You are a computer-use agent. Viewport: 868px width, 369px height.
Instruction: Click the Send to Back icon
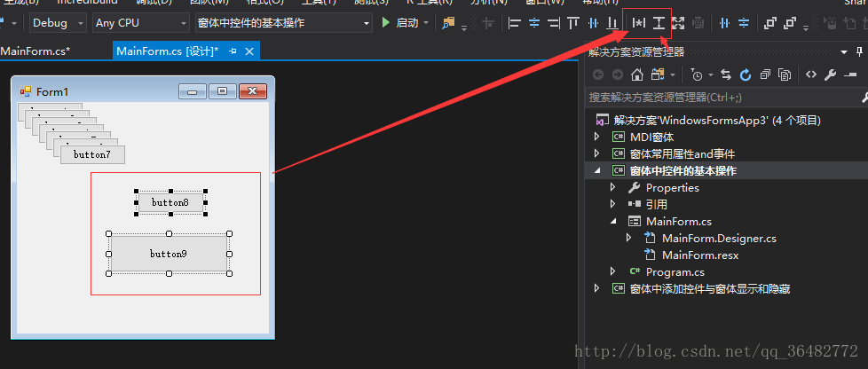point(790,23)
